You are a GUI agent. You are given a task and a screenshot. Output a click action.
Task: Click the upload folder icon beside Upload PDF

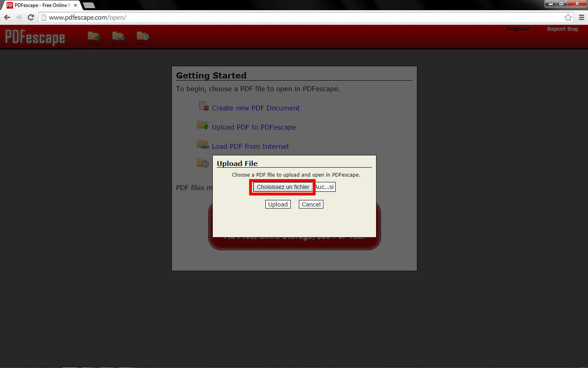203,125
